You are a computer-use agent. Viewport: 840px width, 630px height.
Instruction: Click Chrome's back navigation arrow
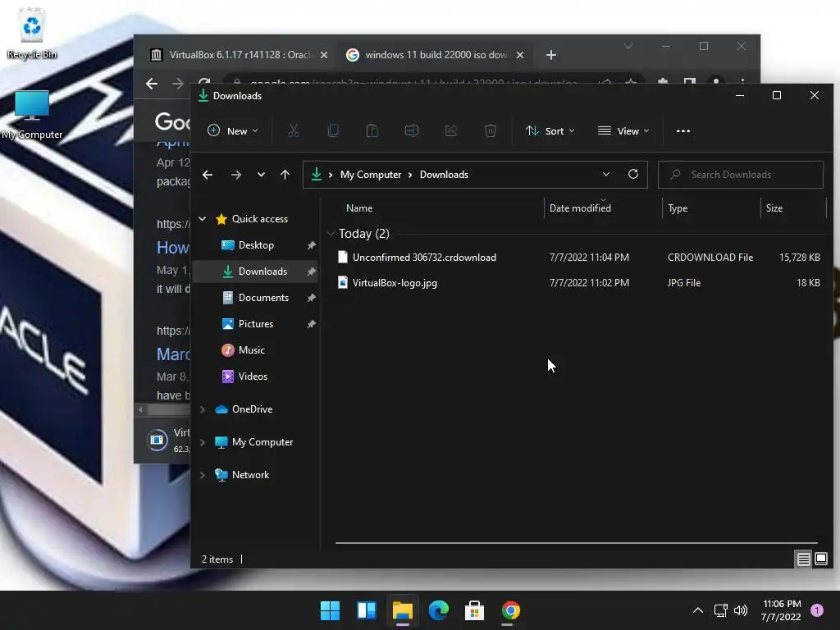pyautogui.click(x=152, y=84)
